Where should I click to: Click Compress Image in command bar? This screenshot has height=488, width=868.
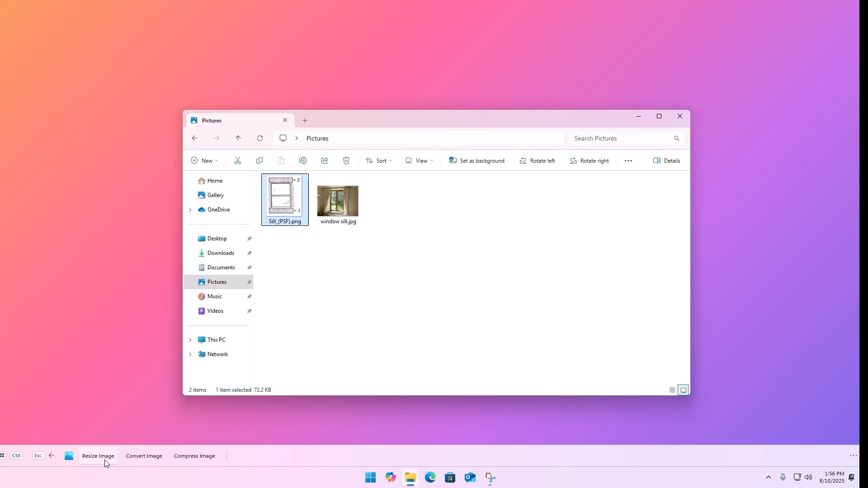pyautogui.click(x=194, y=456)
